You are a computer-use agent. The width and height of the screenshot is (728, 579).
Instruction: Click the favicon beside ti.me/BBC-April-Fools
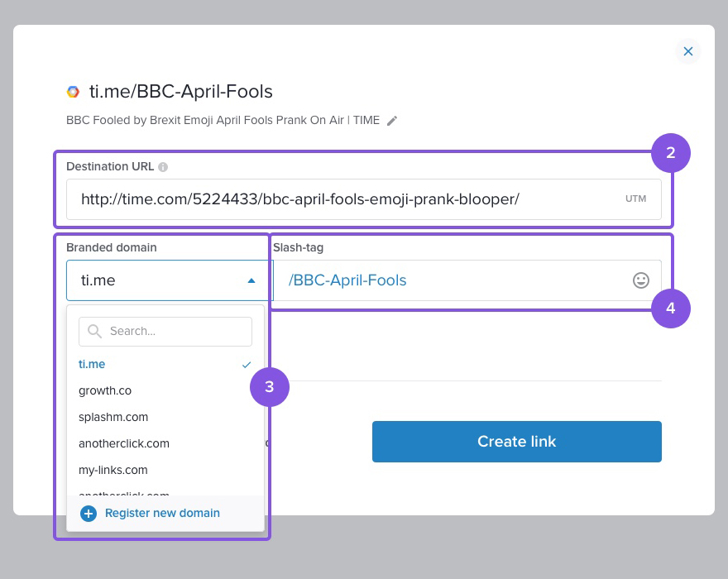tap(73, 92)
